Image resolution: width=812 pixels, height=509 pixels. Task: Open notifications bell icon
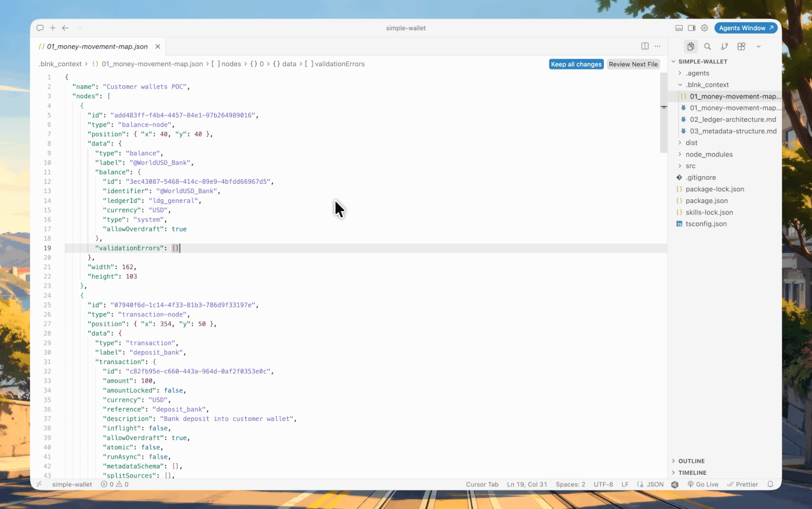[770, 484]
